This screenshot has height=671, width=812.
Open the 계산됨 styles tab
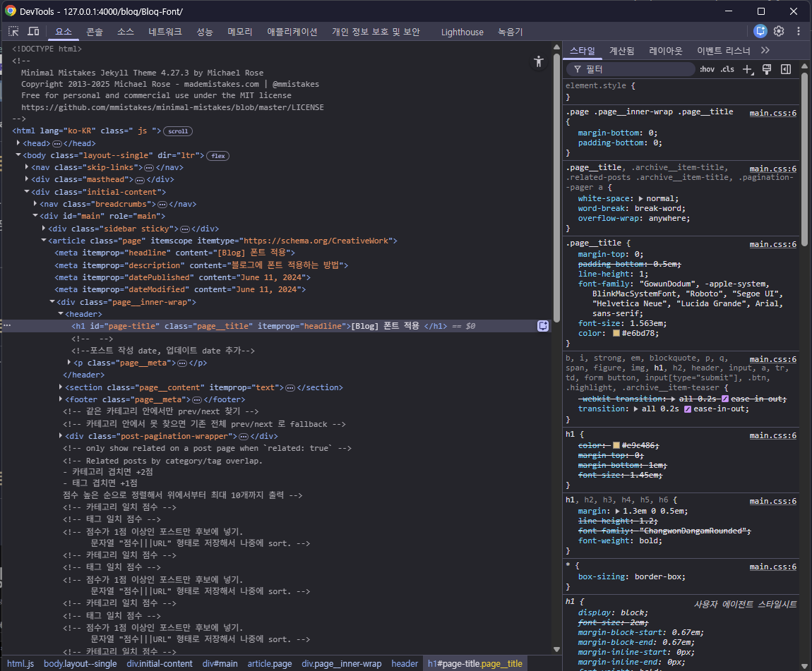pyautogui.click(x=621, y=51)
